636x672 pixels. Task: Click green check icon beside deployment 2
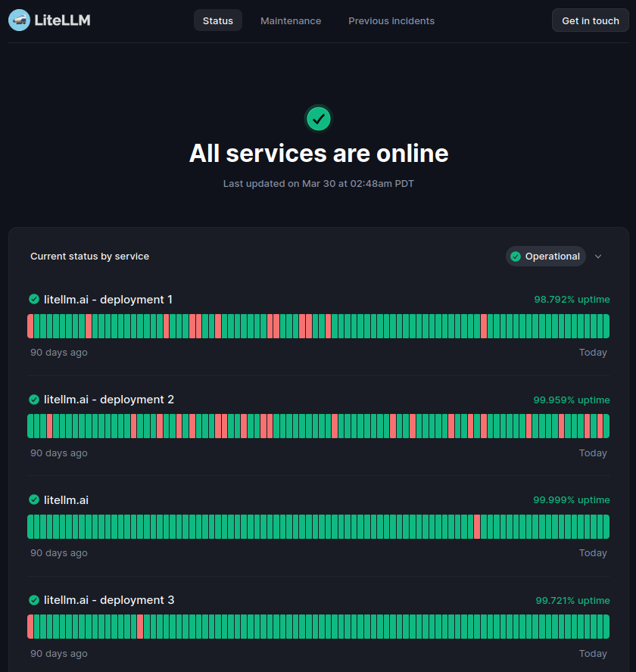coord(34,400)
